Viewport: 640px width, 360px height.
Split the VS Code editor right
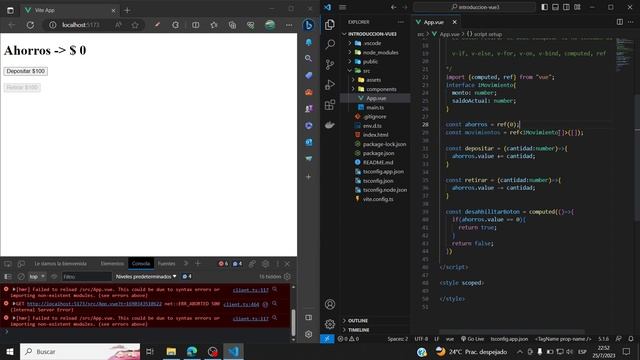pos(620,22)
